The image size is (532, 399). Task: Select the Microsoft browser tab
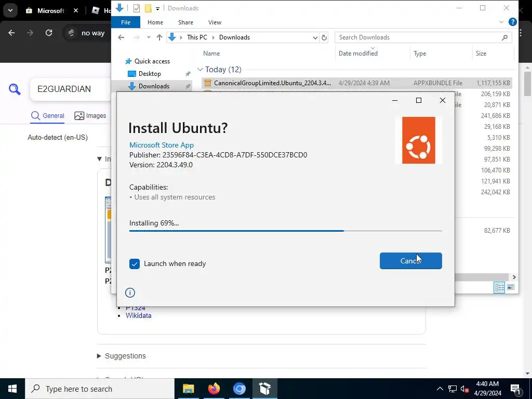click(50, 10)
